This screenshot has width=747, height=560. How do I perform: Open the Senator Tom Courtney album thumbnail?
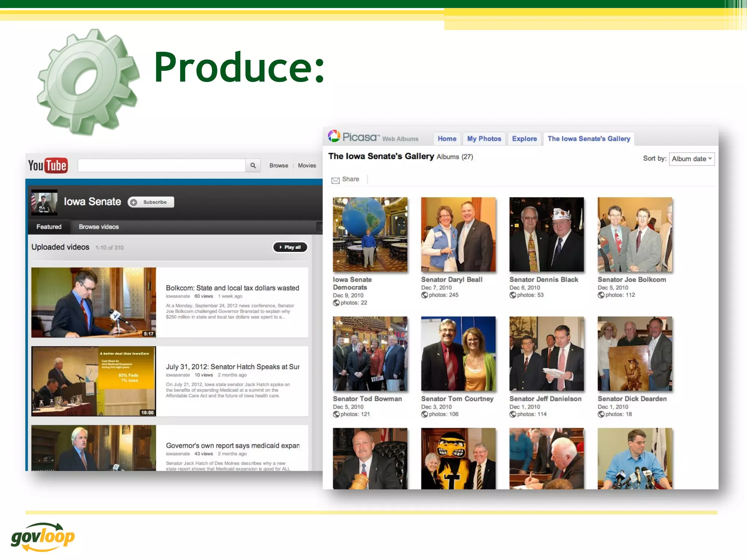coord(458,354)
